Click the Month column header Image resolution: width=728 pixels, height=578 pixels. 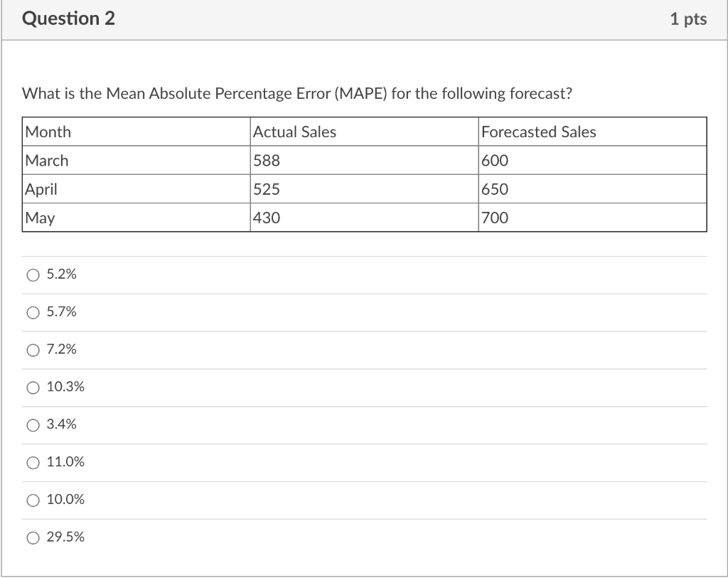(x=48, y=132)
